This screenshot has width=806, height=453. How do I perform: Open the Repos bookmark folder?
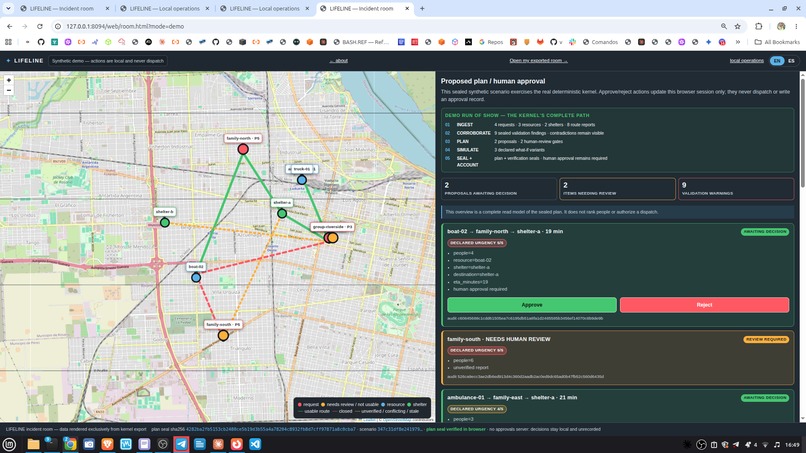click(491, 42)
